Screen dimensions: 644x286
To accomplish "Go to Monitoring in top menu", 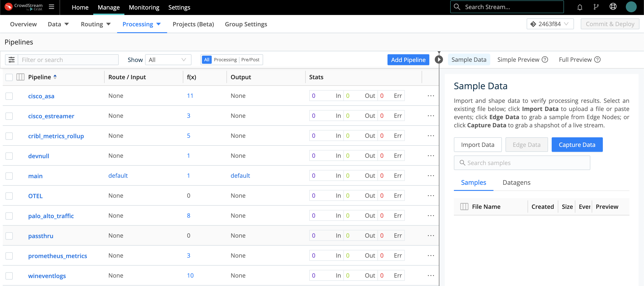I will pos(144,7).
